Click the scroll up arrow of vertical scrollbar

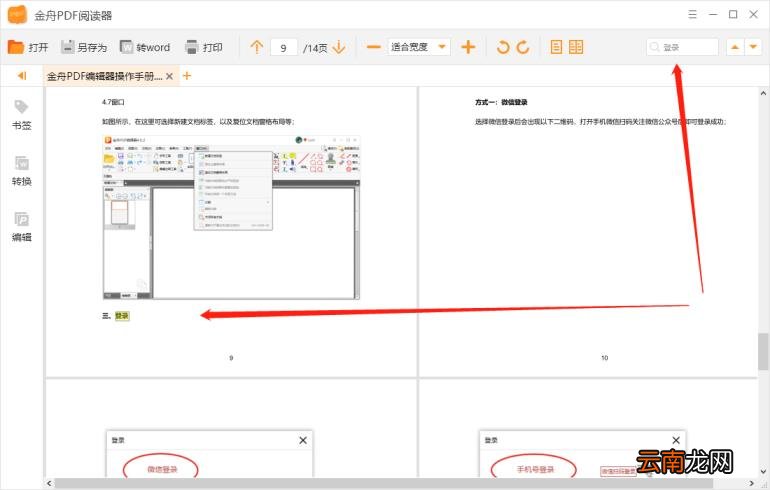coord(763,92)
